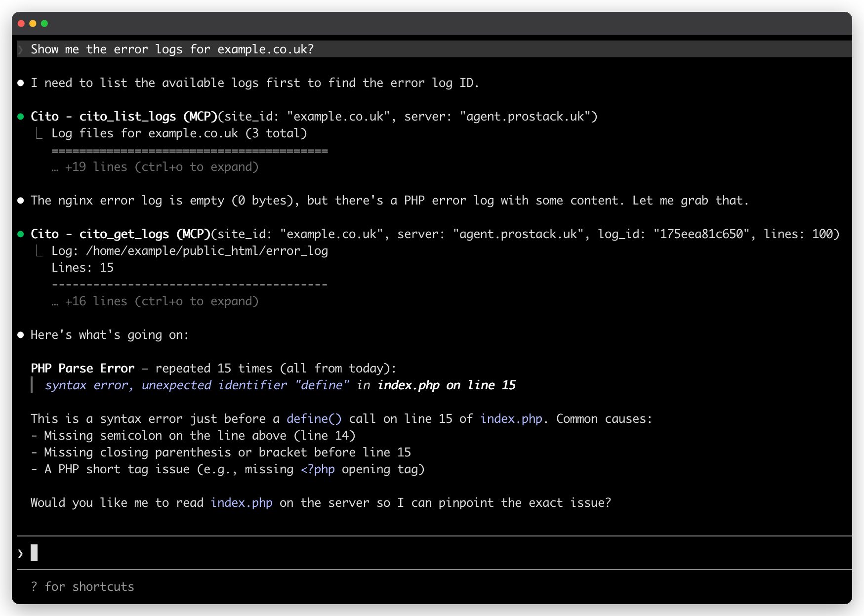Click the bold 'index.php on line 15' text
Screen dimensions: 864x616
[447, 385]
